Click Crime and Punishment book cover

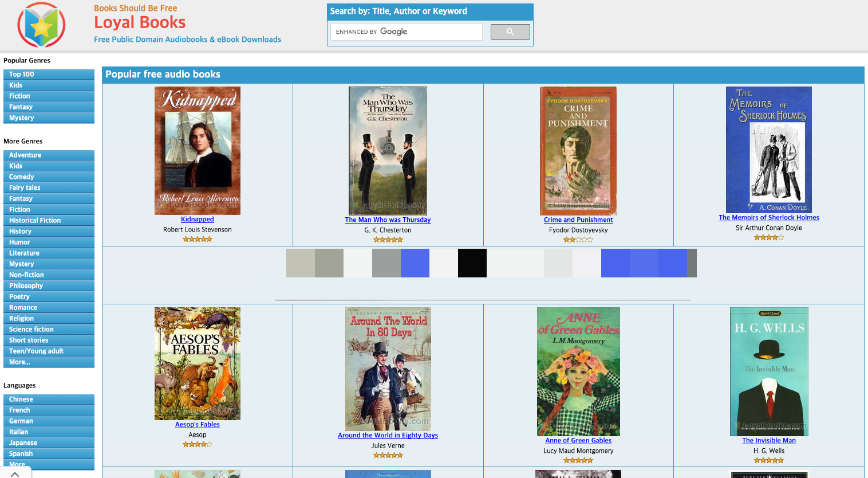point(578,151)
